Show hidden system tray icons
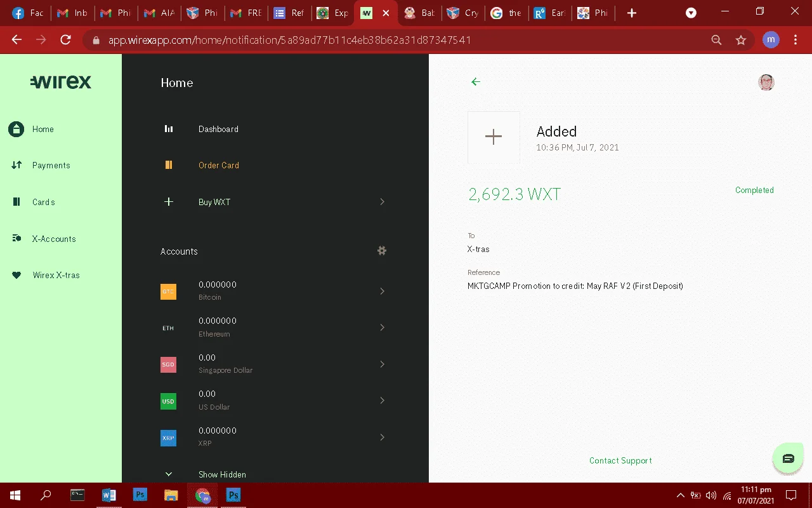Viewport: 812px width, 508px height. pos(681,495)
